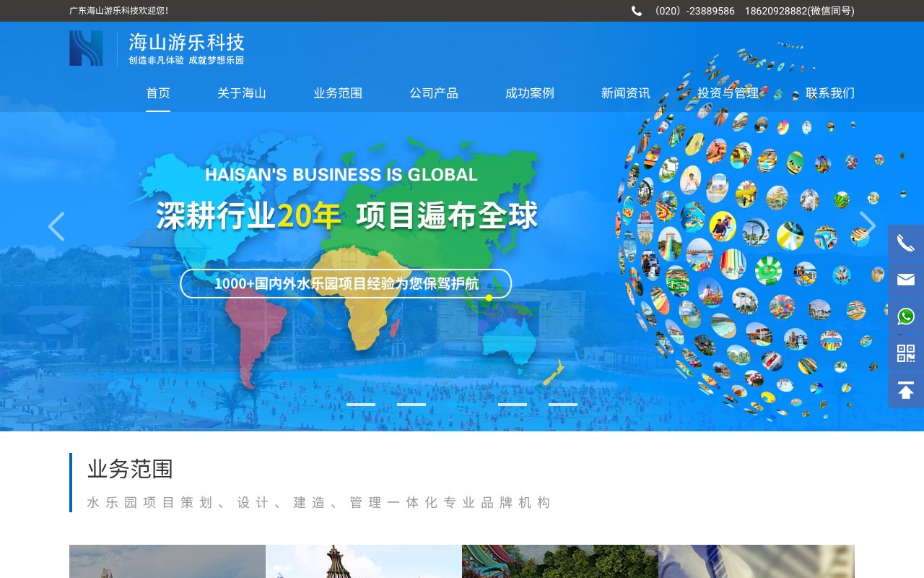Open the phone contact sidebar icon
Viewport: 924px width, 578px height.
(905, 242)
